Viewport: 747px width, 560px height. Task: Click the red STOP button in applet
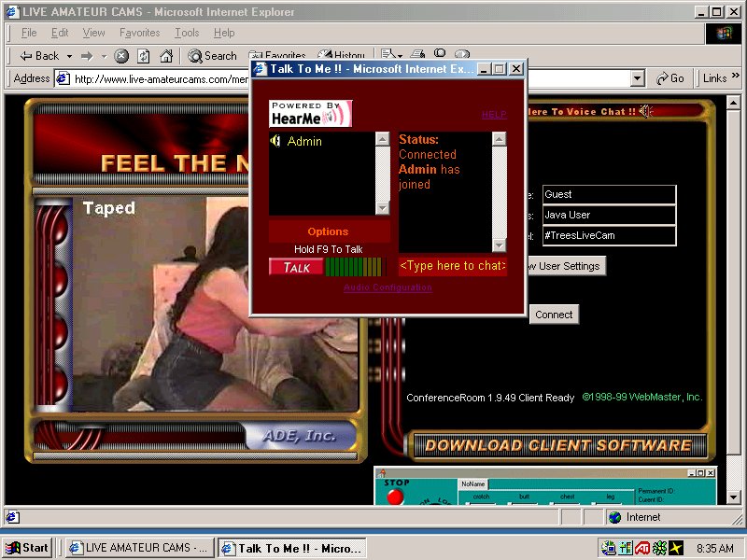click(395, 497)
